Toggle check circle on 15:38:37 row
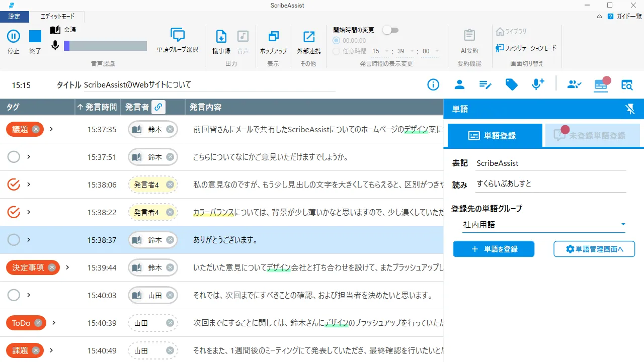 click(x=14, y=240)
